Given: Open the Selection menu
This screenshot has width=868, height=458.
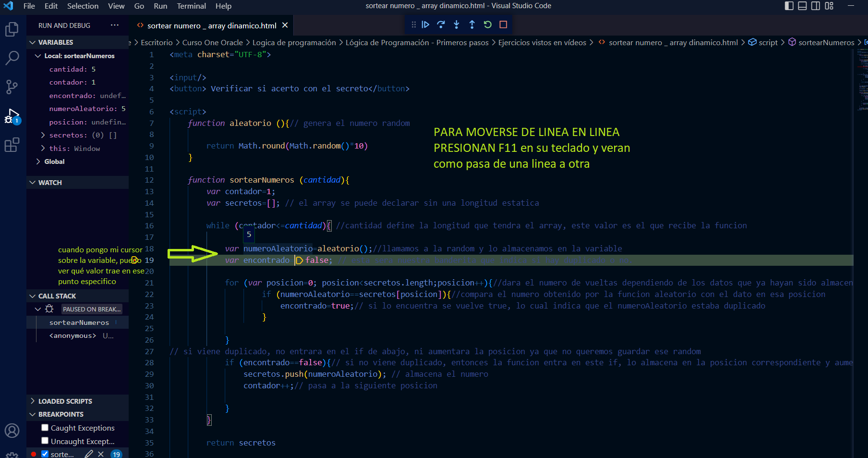Looking at the screenshot, I should [x=83, y=6].
